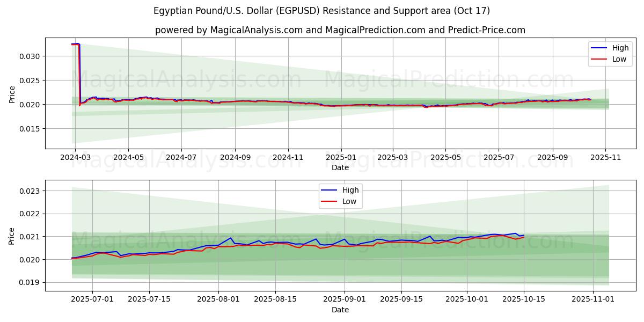
Task: Click the 0.030 price tick on top chart
Action: [28, 56]
